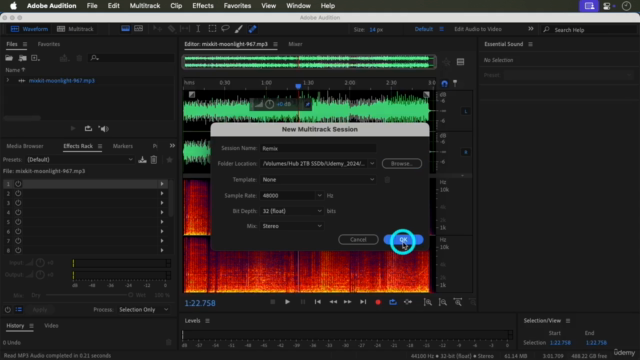The height and width of the screenshot is (360, 640).
Task: Select the Lasso Selection tool
Action: [225, 29]
